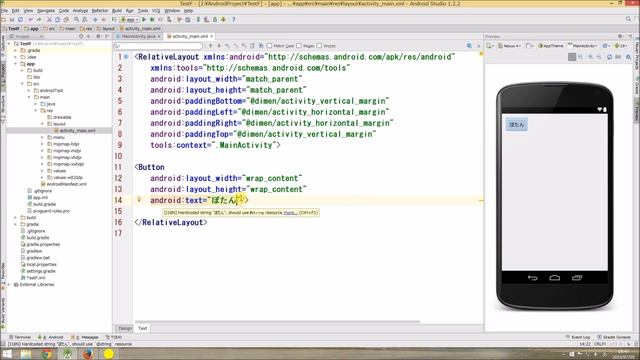Image resolution: width=640 pixels, height=360 pixels.
Task: Toggle the Words checkbox
Action: pyautogui.click(x=319, y=46)
